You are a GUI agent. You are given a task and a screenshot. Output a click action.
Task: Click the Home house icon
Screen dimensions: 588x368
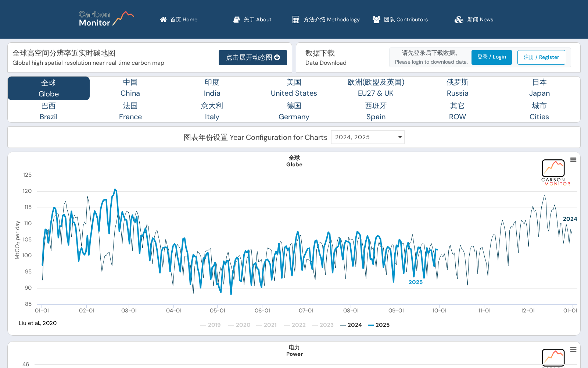point(163,20)
